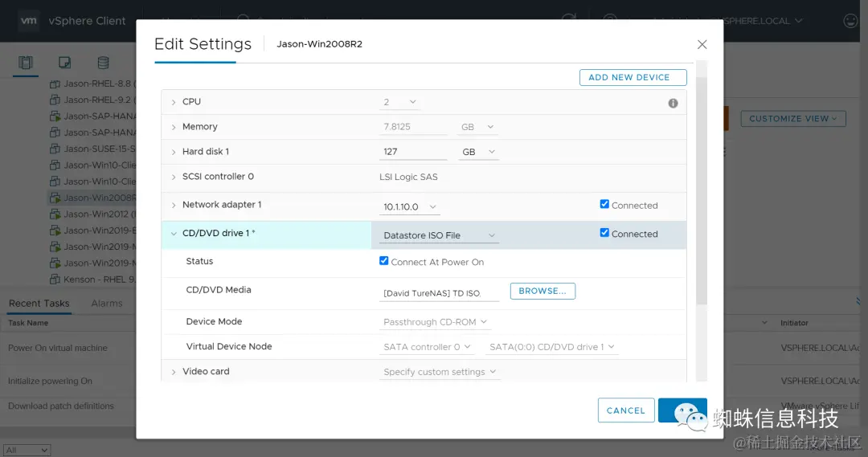Open network 10.1.10.0 dropdown
868x457 pixels.
[410, 207]
